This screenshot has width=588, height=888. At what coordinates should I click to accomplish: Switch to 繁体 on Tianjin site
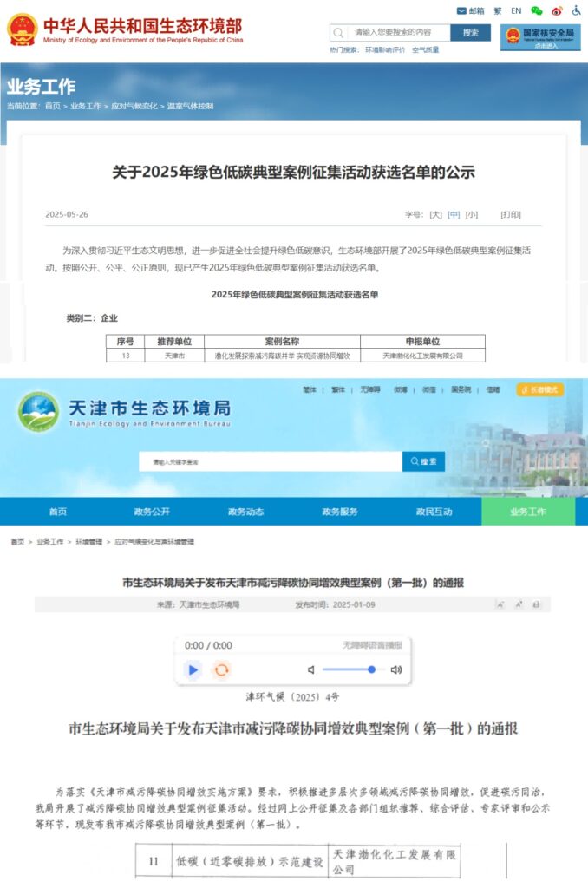point(337,390)
